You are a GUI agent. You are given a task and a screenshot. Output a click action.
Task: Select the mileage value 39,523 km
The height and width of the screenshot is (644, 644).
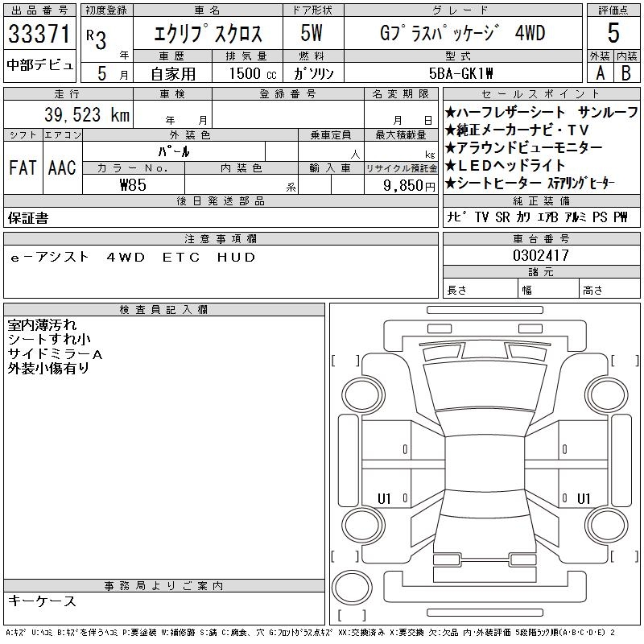click(x=80, y=115)
